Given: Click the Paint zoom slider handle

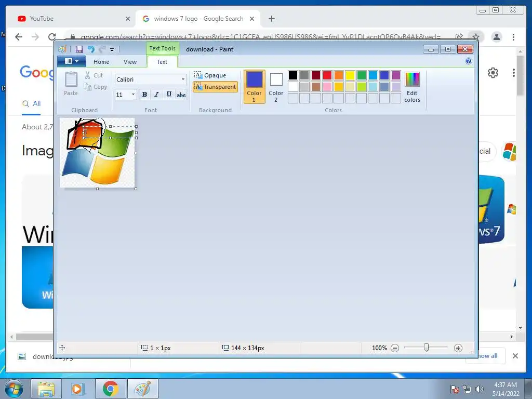Looking at the screenshot, I should [427, 348].
